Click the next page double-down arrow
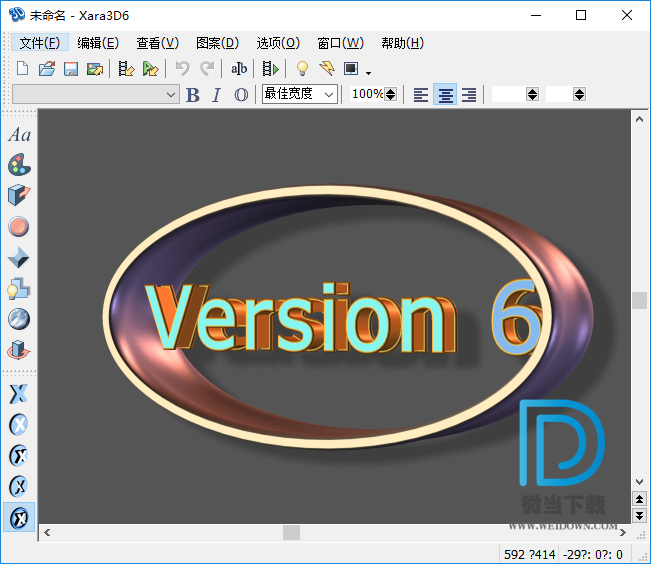Screen dimensions: 651x564 pyautogui.click(x=639, y=516)
